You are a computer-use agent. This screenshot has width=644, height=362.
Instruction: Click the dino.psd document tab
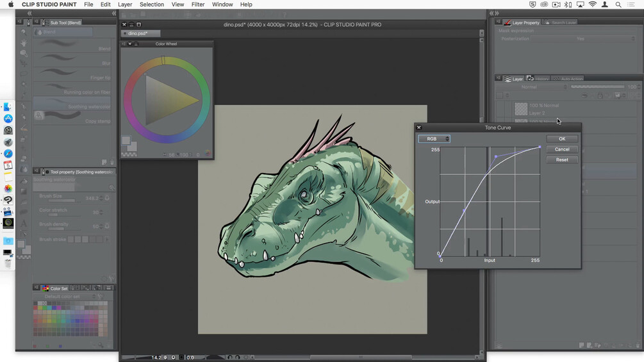(x=138, y=33)
